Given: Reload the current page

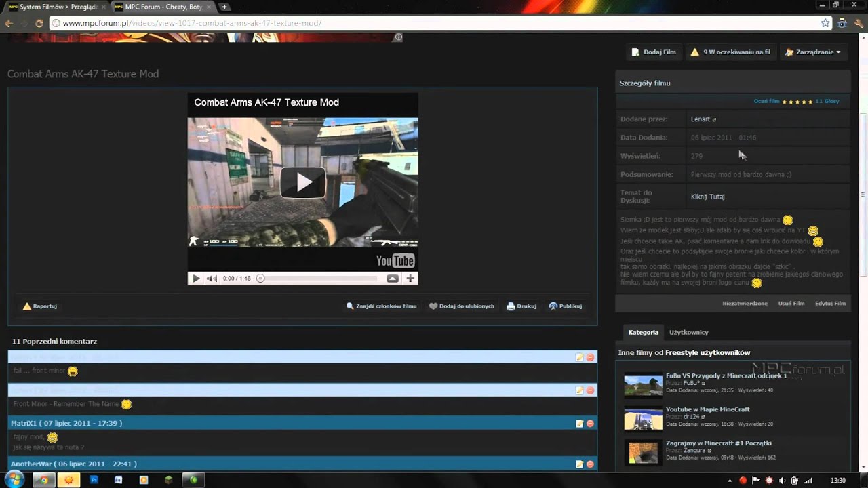Looking at the screenshot, I should coord(39,23).
